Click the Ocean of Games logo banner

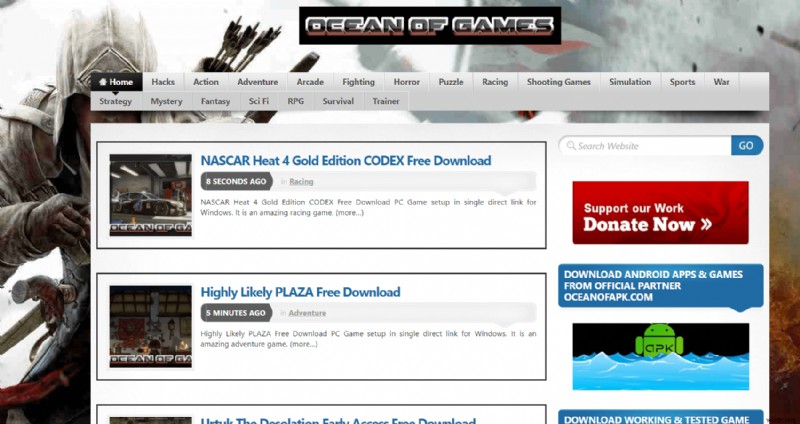[430, 26]
